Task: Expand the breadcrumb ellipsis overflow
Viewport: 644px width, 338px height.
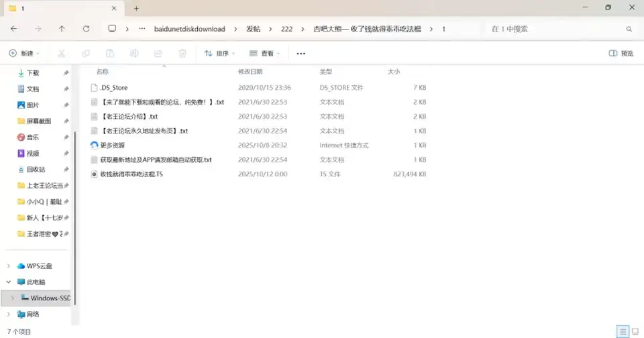Action: [x=142, y=29]
